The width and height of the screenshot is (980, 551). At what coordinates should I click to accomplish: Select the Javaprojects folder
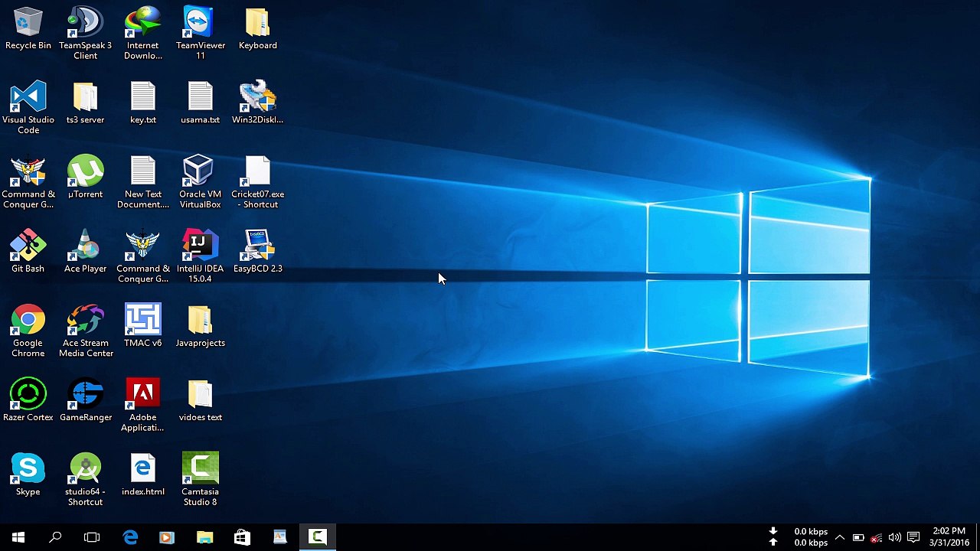200,321
